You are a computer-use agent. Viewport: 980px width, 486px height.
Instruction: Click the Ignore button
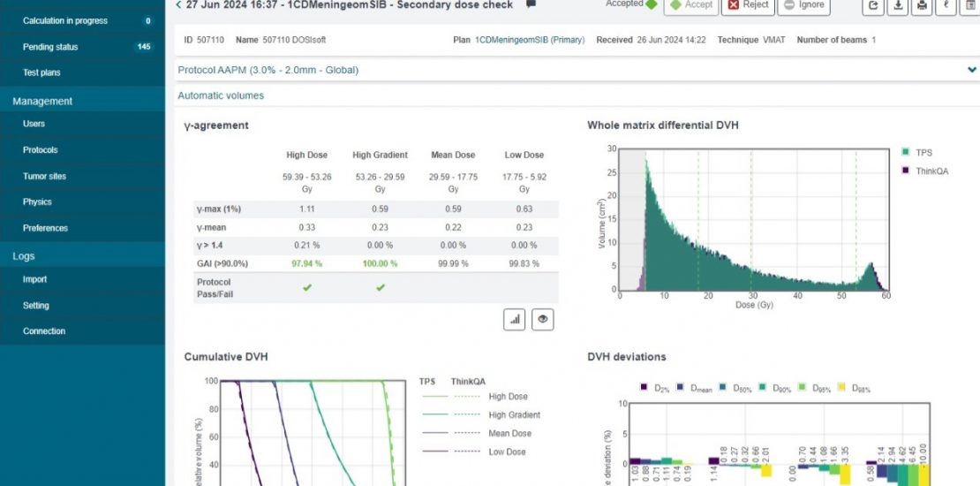point(803,5)
